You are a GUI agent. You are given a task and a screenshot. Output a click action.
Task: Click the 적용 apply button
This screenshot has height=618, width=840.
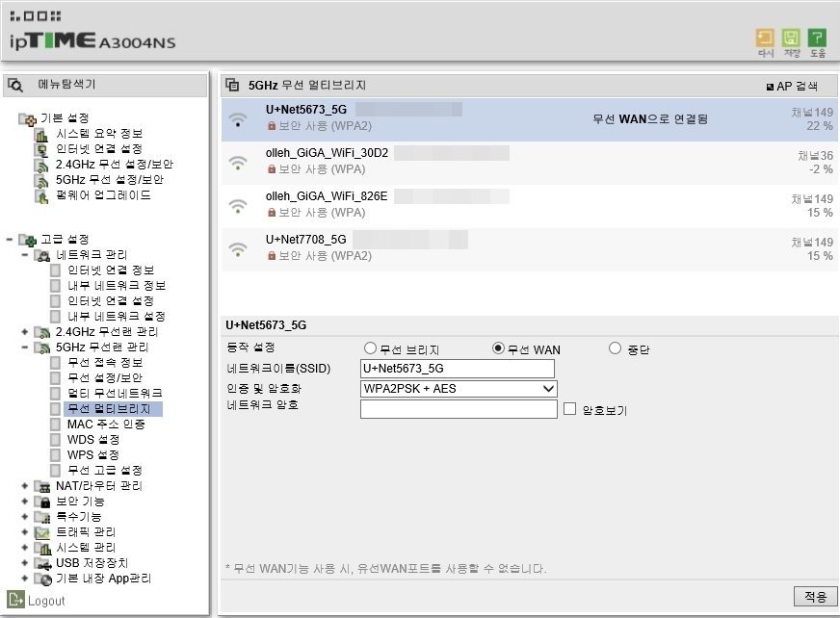(815, 596)
